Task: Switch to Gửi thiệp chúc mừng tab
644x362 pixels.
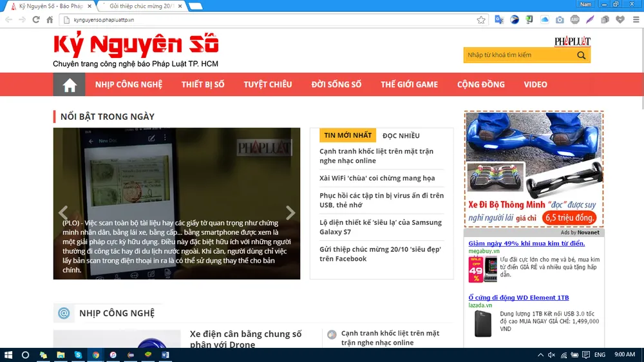Action: (x=141, y=6)
